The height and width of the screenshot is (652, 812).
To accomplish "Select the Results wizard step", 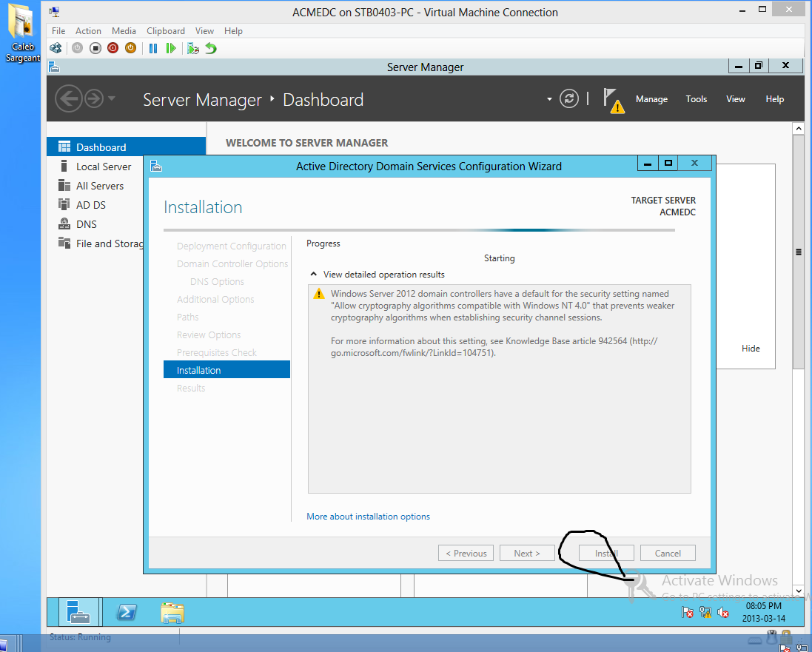I will [x=190, y=388].
